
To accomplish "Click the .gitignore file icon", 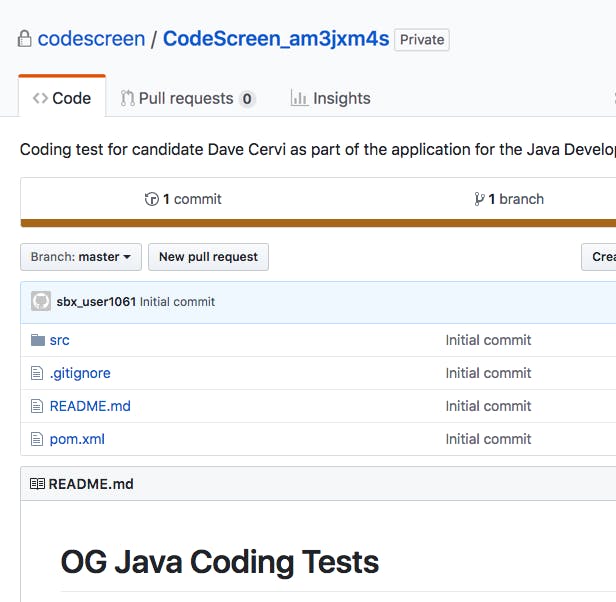I will click(38, 373).
